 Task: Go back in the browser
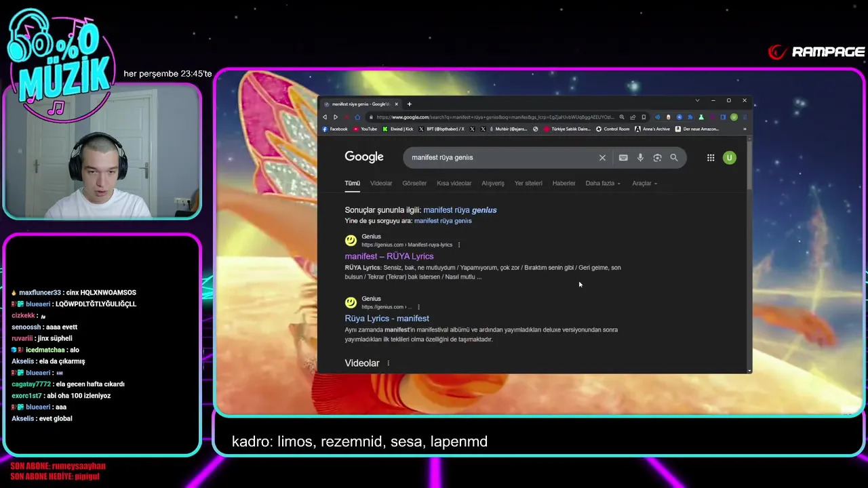coord(325,117)
